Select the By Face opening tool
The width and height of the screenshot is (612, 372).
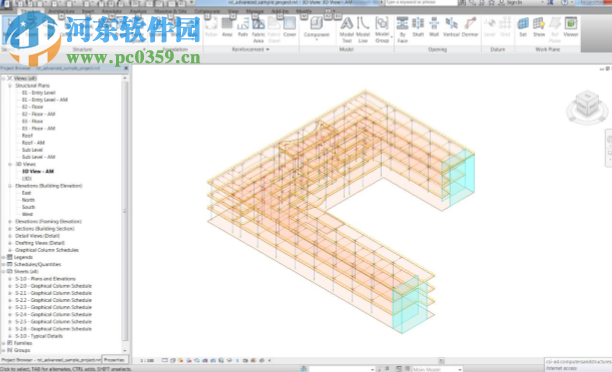pyautogui.click(x=402, y=30)
